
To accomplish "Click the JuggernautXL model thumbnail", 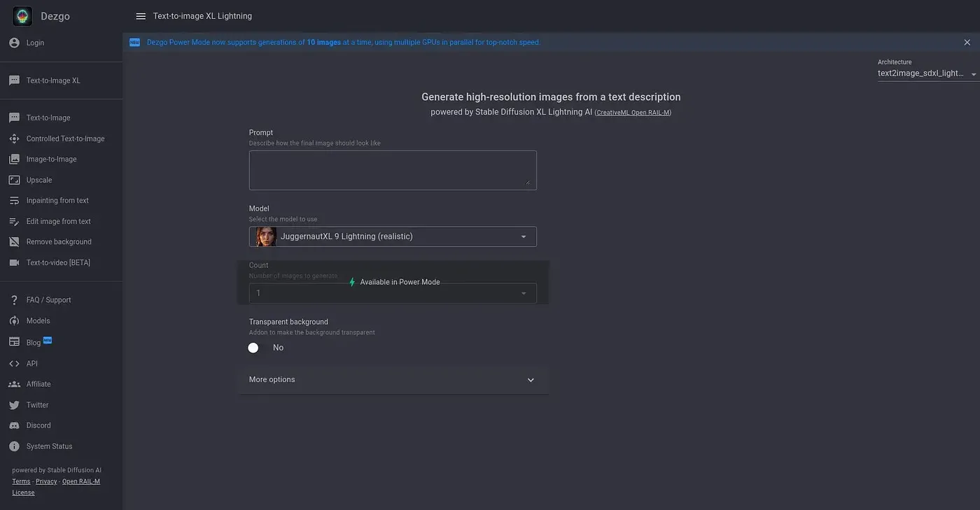I will click(266, 236).
